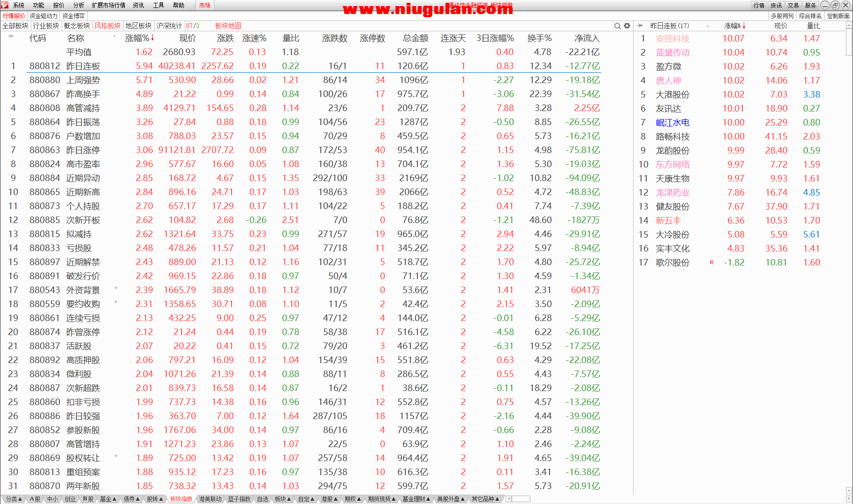
Task: Select 歌尔股份 in the right list
Action: point(672,263)
